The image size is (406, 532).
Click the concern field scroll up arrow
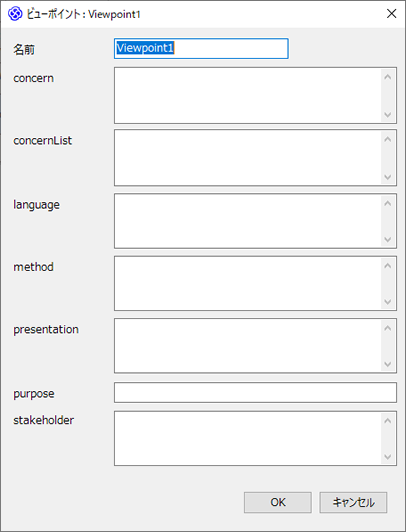click(x=388, y=77)
